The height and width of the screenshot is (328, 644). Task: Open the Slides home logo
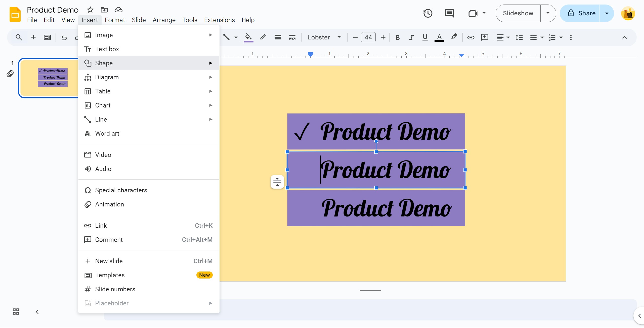15,14
